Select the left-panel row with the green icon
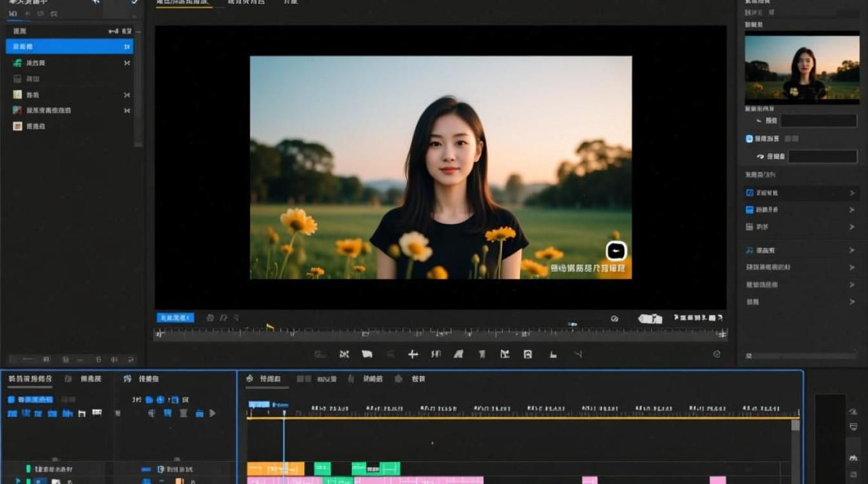Screen dimensions: 868x484 tap(71, 63)
